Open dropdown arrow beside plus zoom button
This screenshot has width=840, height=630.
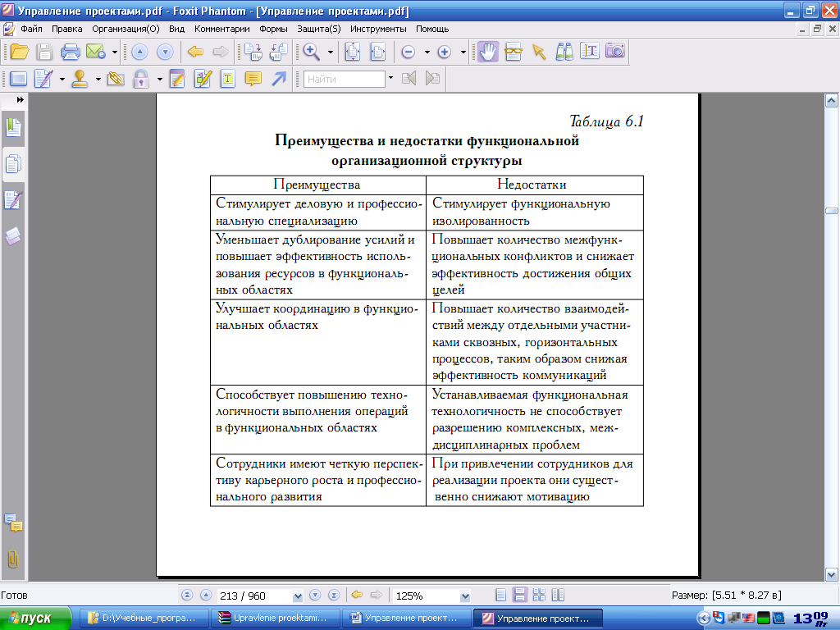point(463,52)
